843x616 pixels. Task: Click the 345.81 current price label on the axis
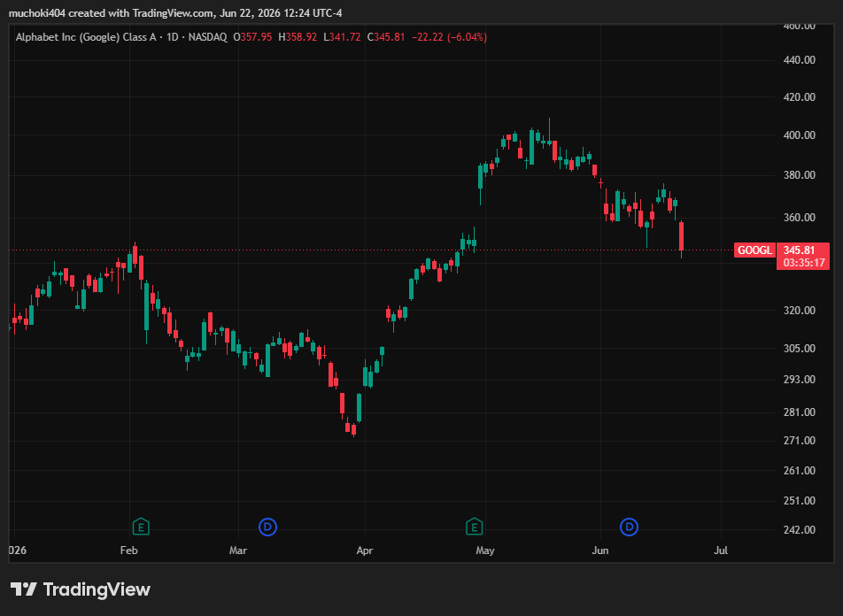(799, 250)
